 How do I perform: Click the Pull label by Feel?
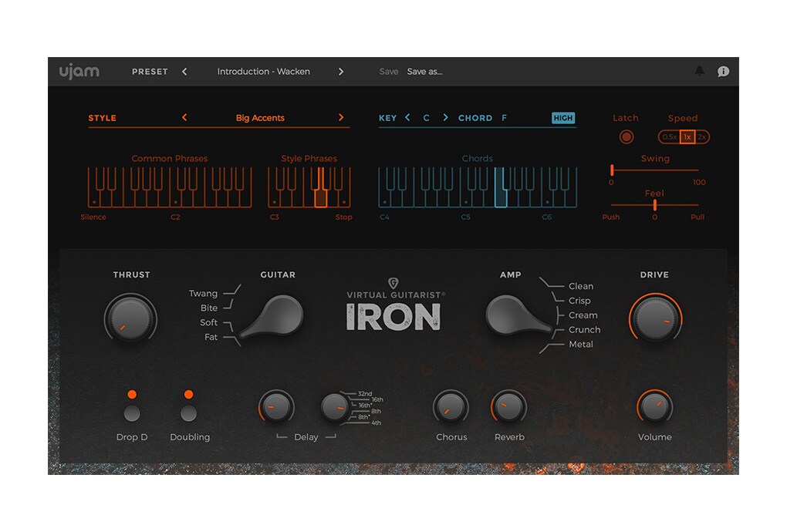697,217
